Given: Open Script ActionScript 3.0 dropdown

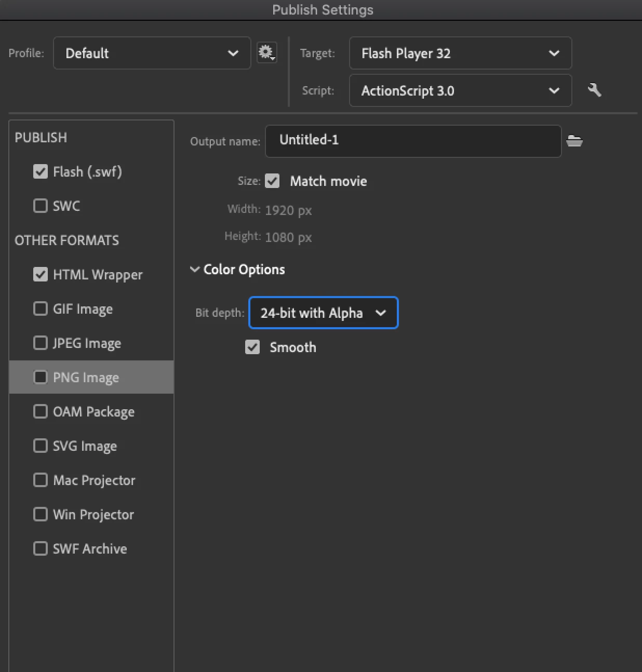Looking at the screenshot, I should coord(461,90).
